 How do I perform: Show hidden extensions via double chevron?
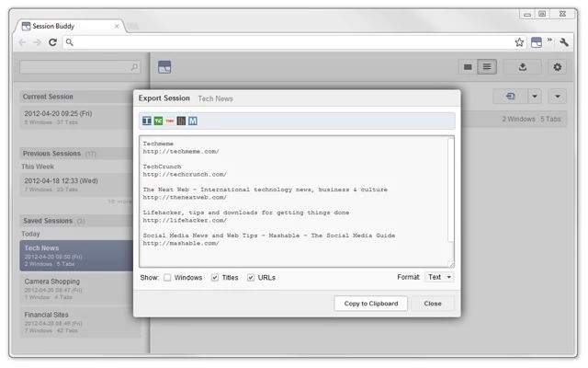pyautogui.click(x=549, y=40)
